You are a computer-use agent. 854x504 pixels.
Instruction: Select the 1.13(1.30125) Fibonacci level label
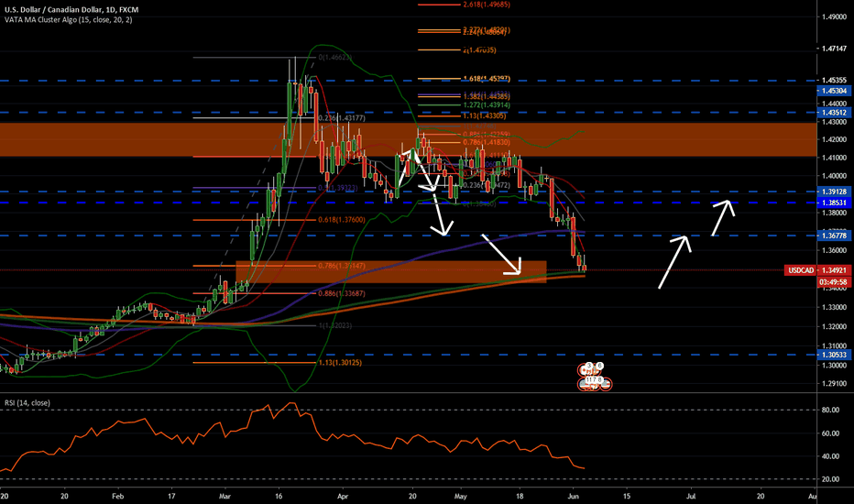(339, 362)
